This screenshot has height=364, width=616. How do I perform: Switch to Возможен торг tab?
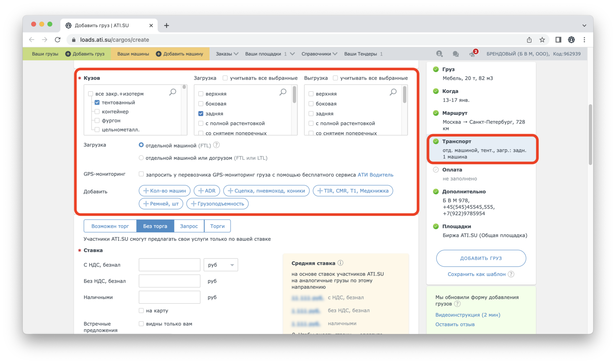click(110, 226)
